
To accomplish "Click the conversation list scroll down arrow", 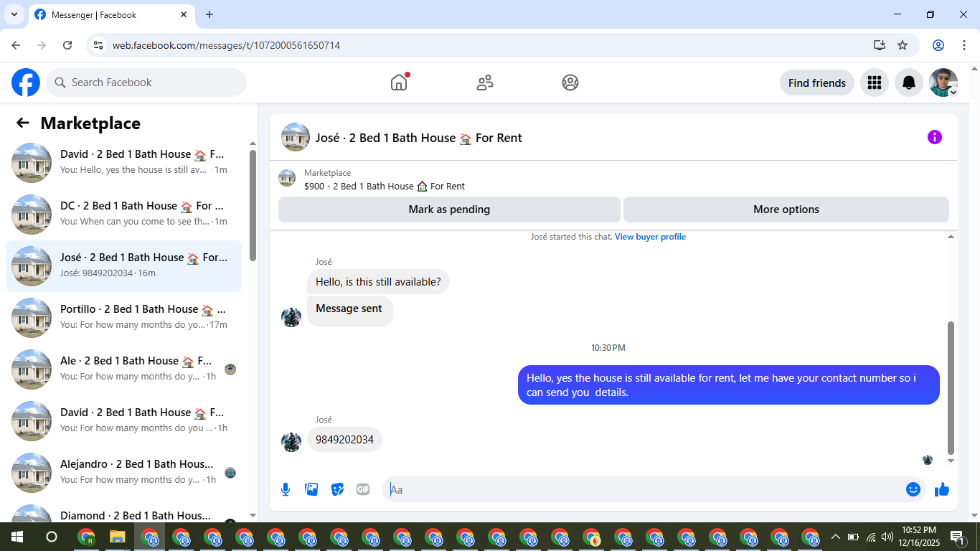I will pos(253,515).
